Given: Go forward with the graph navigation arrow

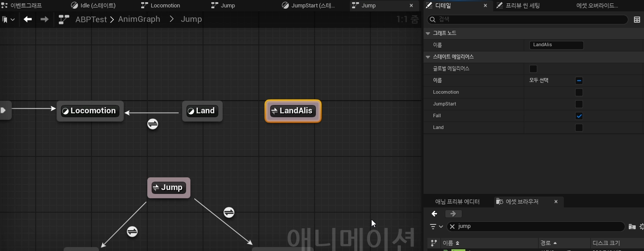Looking at the screenshot, I should tap(44, 19).
